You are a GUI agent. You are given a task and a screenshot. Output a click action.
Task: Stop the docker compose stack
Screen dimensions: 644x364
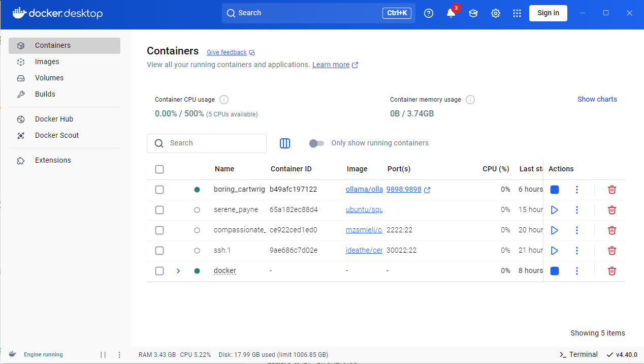click(555, 271)
